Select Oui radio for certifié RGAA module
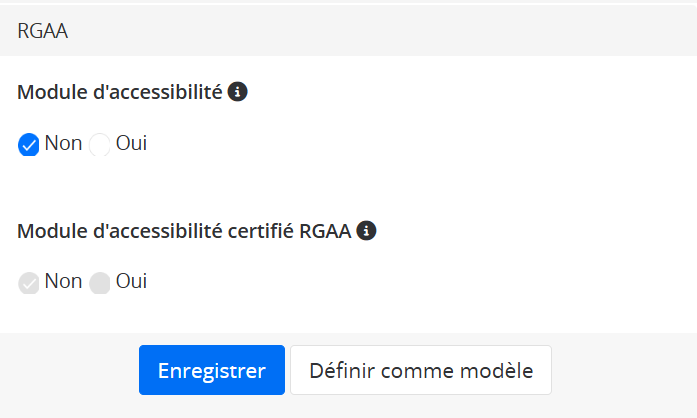697x418 pixels. click(x=100, y=283)
